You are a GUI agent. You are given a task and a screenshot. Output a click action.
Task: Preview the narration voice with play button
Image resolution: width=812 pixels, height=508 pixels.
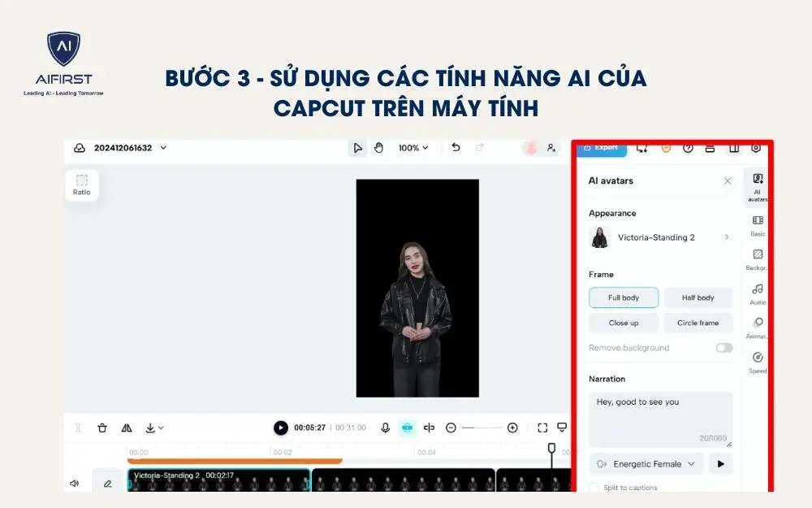(x=720, y=464)
